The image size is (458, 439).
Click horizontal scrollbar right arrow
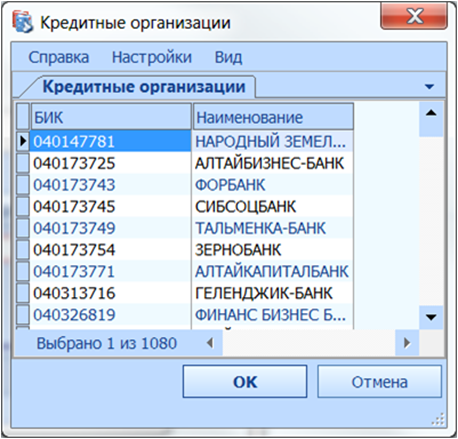click(407, 343)
